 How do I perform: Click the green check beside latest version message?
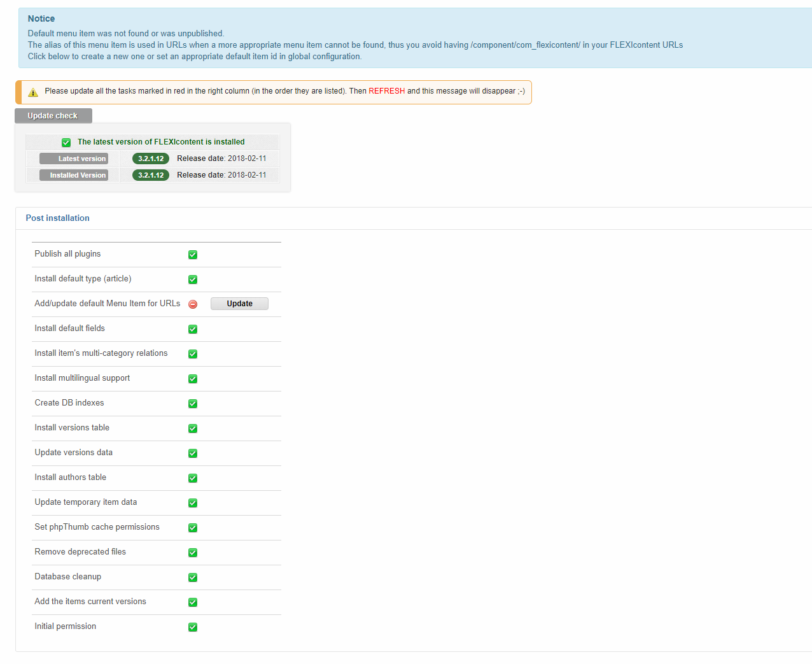66,143
